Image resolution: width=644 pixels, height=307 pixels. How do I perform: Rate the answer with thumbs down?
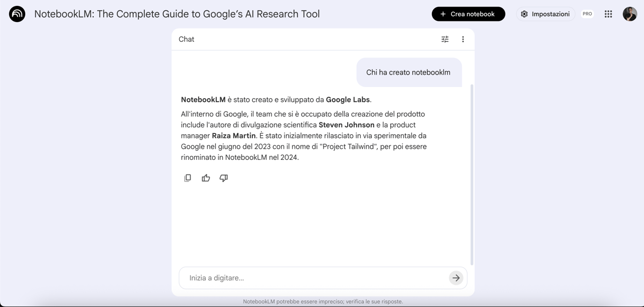[x=224, y=178]
